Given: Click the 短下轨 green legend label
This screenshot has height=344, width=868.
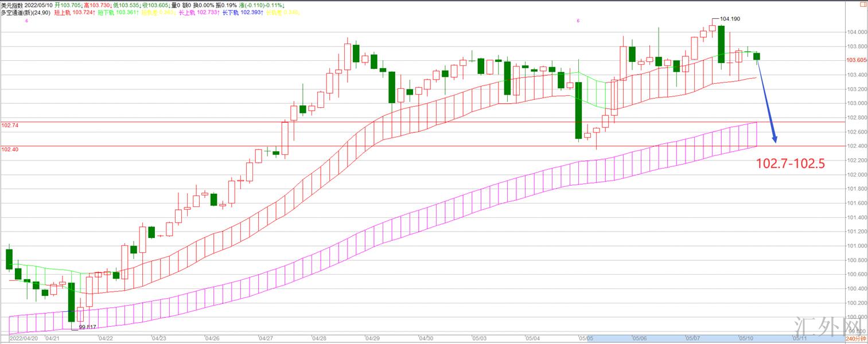Looking at the screenshot, I should (107, 12).
